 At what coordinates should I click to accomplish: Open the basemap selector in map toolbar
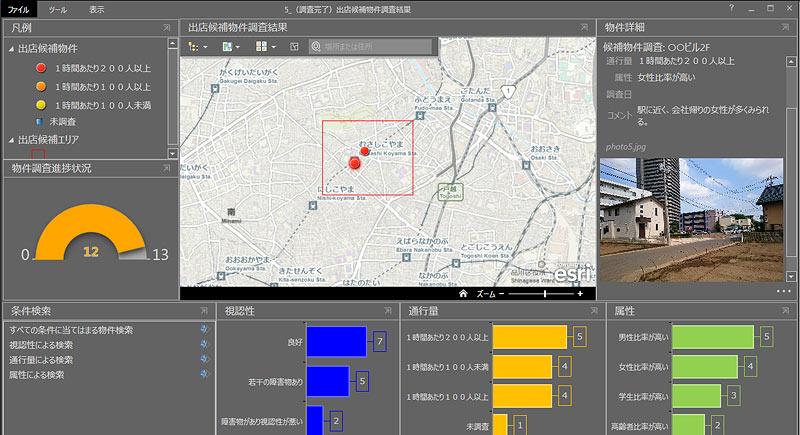[231, 47]
